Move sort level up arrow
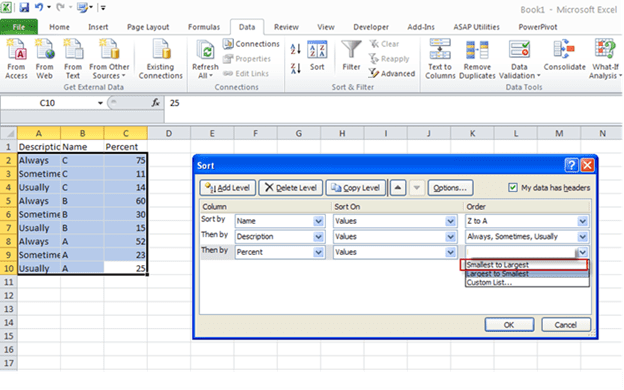624x390 pixels. [398, 188]
